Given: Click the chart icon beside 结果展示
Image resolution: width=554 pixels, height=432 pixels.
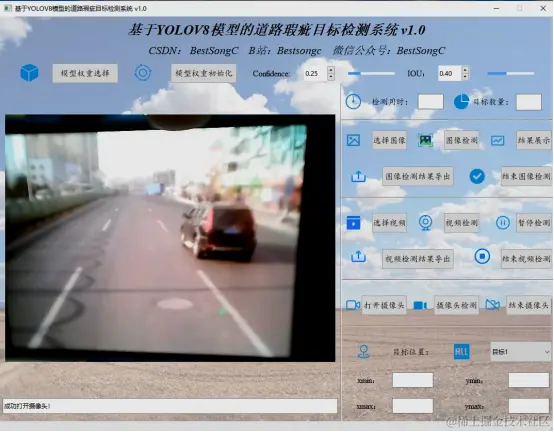Looking at the screenshot, I should point(497,141).
